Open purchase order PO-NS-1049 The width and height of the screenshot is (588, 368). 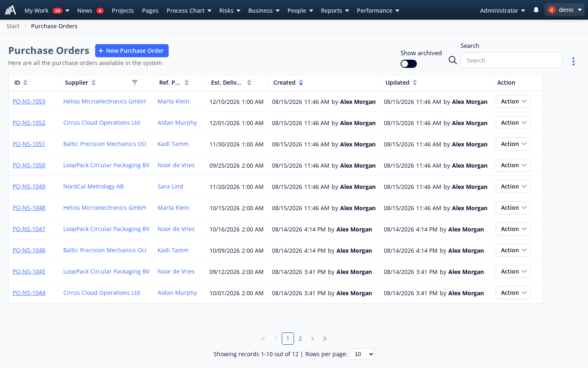[x=29, y=186]
